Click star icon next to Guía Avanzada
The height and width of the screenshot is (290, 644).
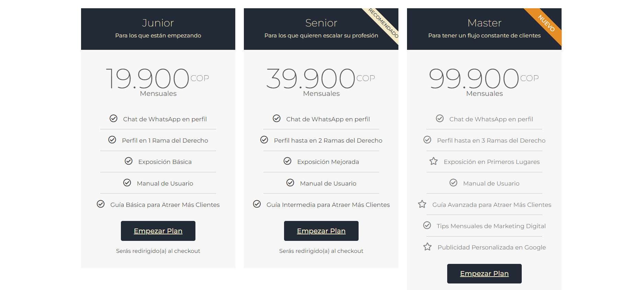coord(422,204)
